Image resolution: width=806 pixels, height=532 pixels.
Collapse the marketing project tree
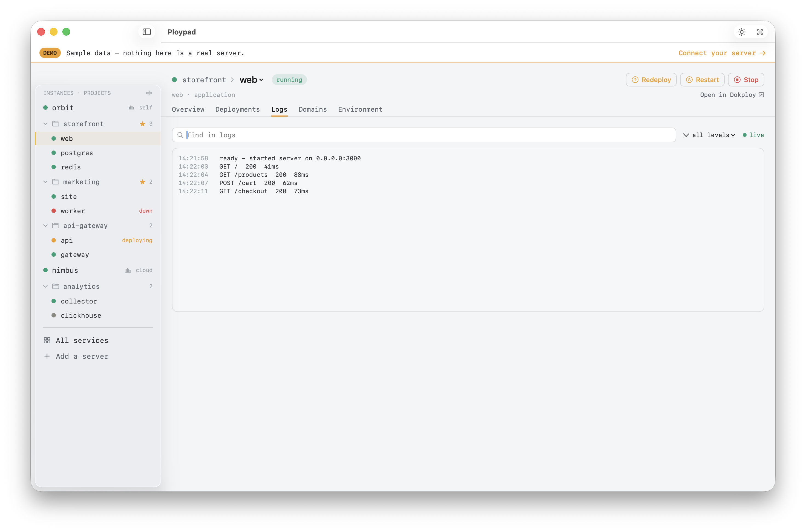[45, 182]
